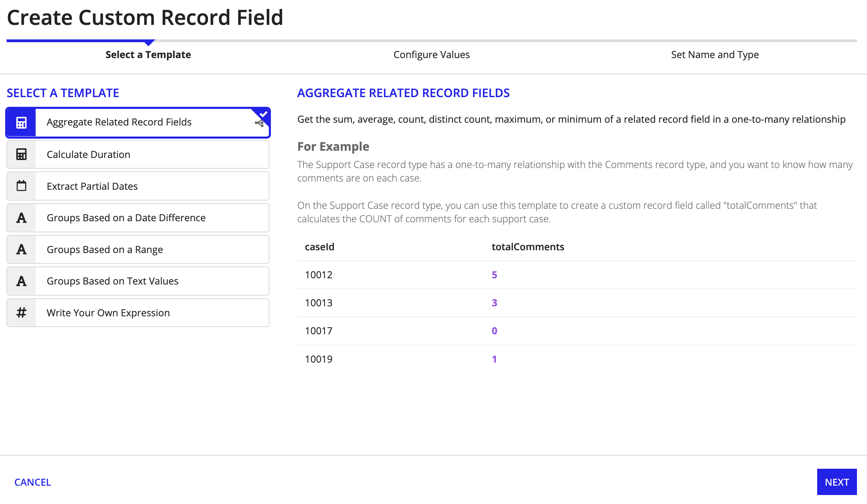Choose the Groups Based on a Range template
Image resolution: width=867 pixels, height=504 pixels.
pos(138,250)
